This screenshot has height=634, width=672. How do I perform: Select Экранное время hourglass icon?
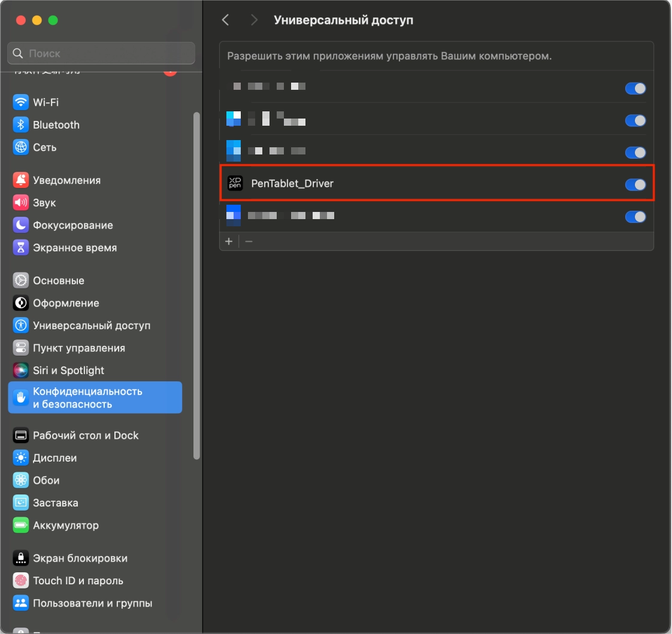click(21, 248)
